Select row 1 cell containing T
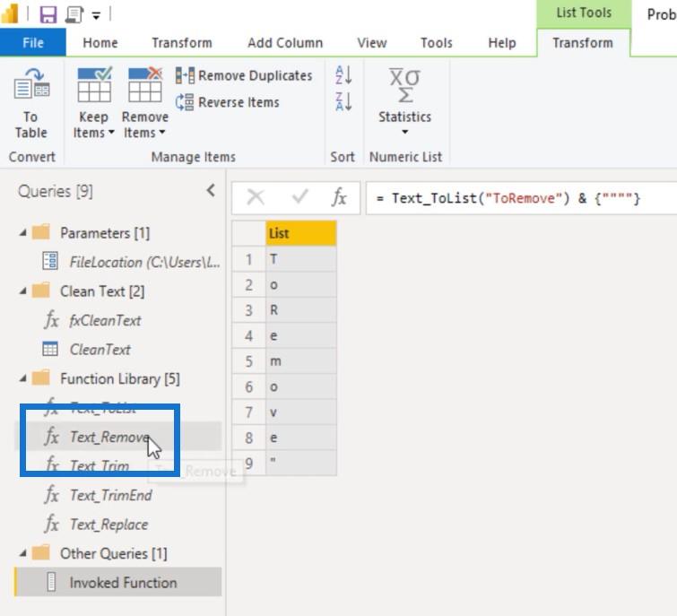The image size is (677, 616). (x=301, y=259)
